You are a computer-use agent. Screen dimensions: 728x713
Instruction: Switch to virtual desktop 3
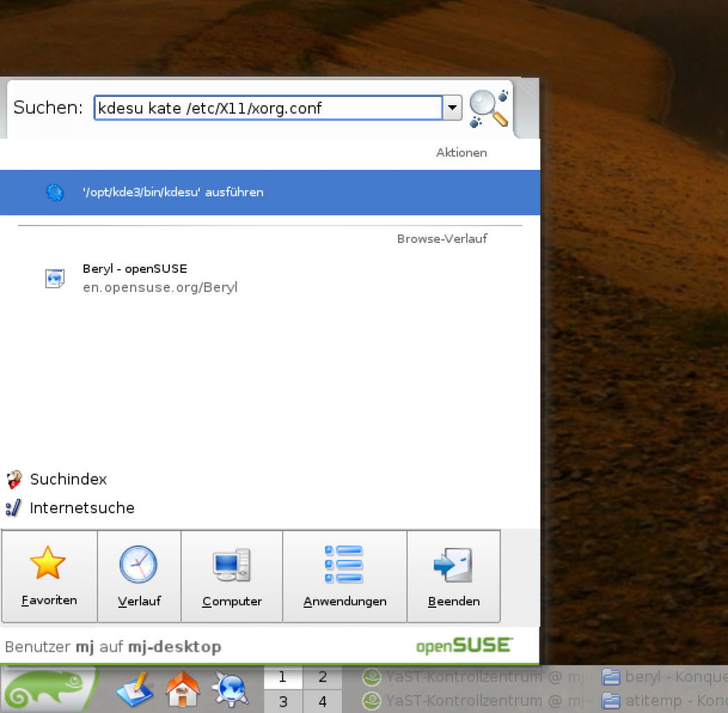click(x=283, y=701)
